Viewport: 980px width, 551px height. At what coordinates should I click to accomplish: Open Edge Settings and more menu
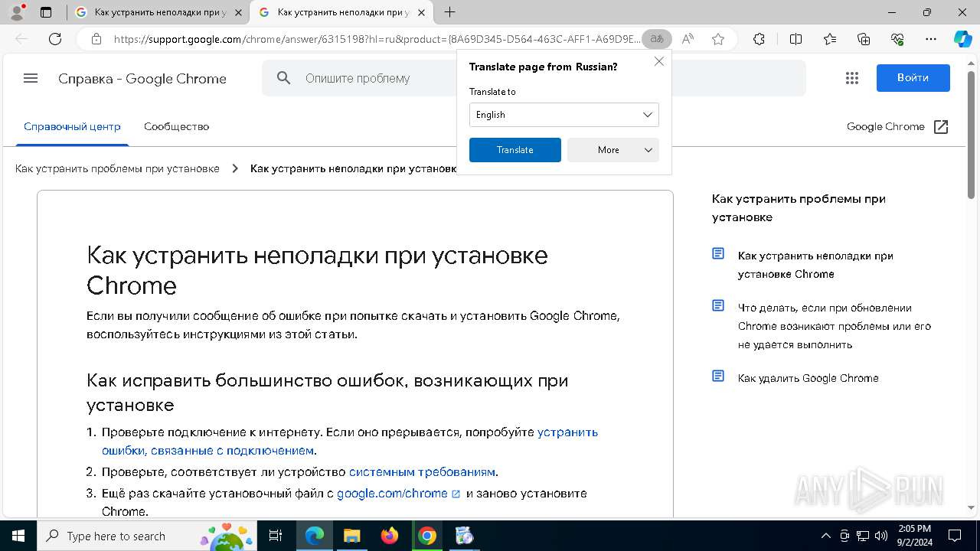click(x=931, y=39)
